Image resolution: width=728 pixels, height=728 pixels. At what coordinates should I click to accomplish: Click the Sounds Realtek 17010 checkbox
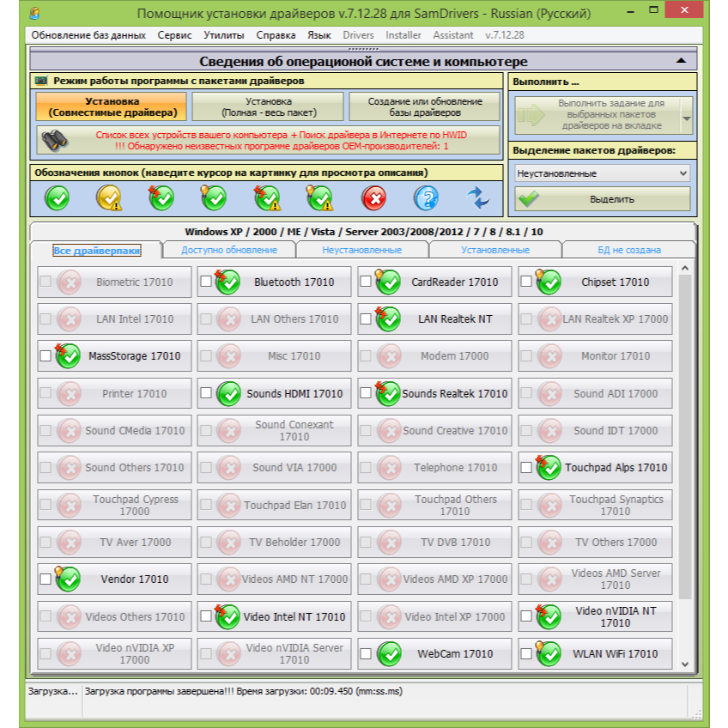pyautogui.click(x=366, y=393)
